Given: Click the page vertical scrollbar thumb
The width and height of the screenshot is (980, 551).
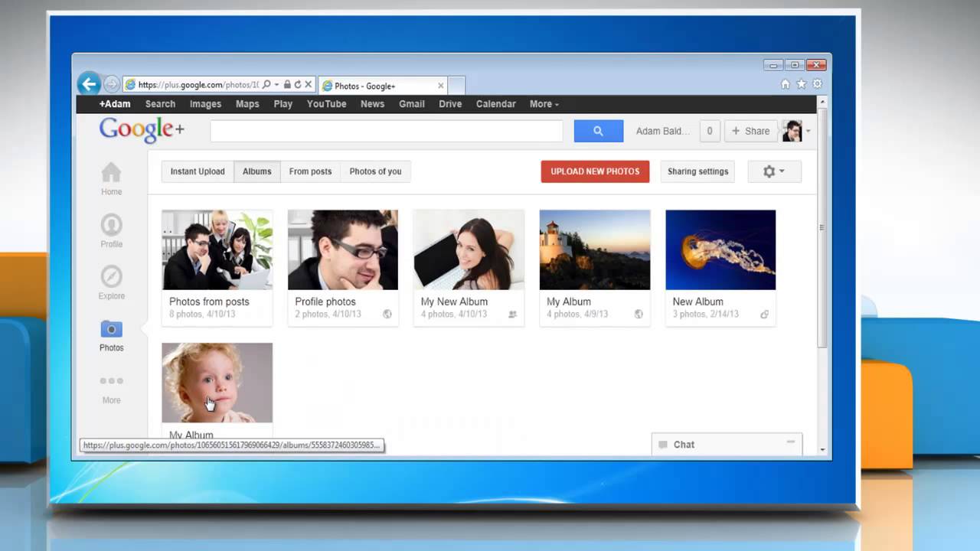Looking at the screenshot, I should (x=822, y=227).
